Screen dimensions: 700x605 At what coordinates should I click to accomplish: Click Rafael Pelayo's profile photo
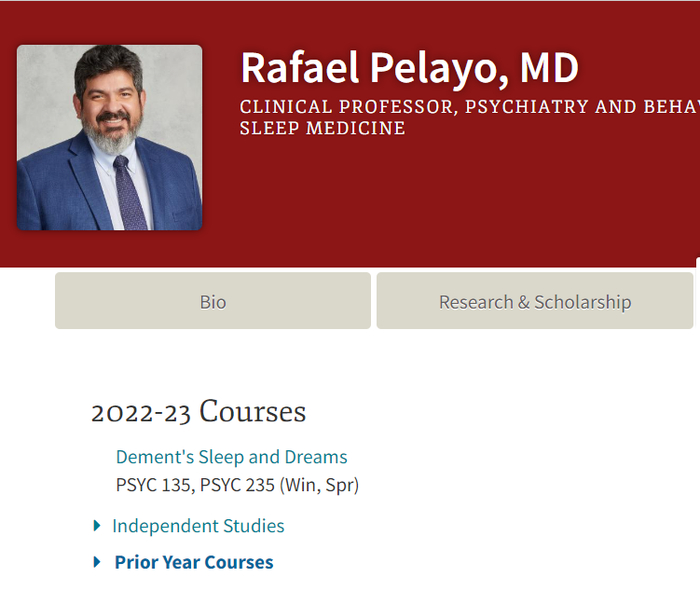click(x=109, y=138)
